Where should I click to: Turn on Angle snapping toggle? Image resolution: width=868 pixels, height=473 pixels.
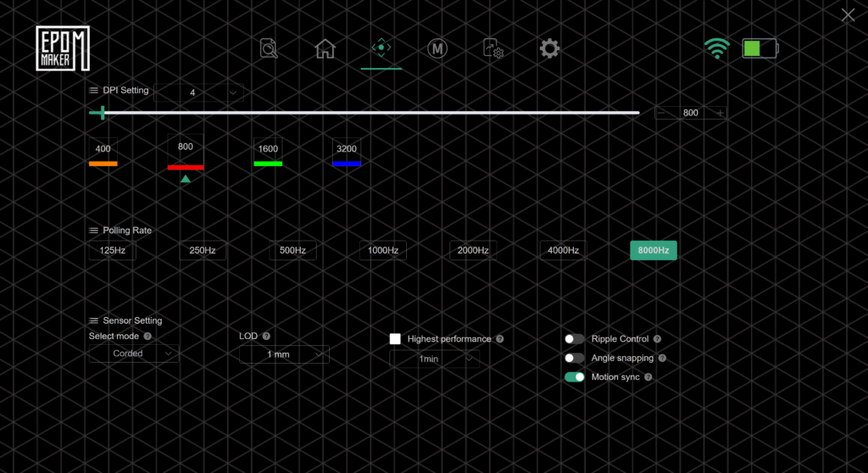pyautogui.click(x=575, y=358)
